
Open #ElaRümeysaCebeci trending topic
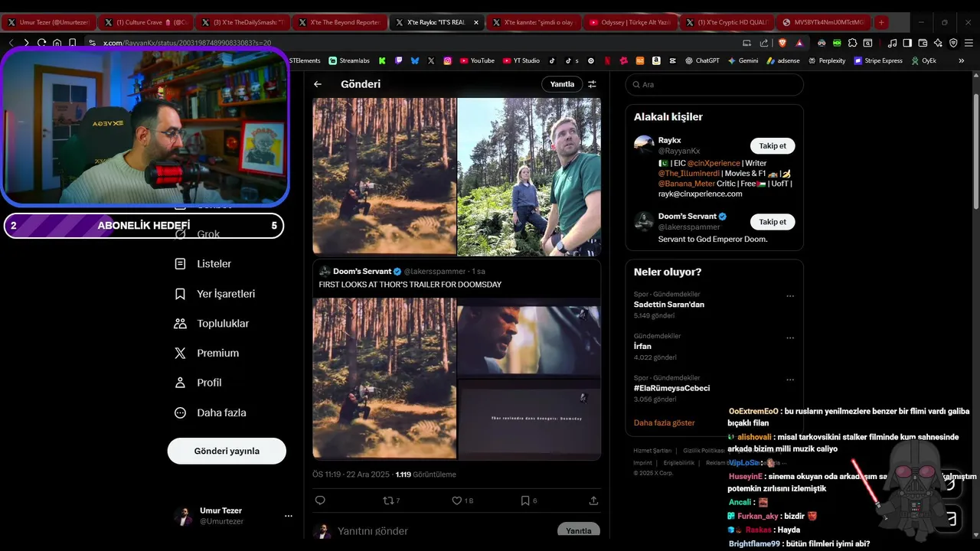671,388
